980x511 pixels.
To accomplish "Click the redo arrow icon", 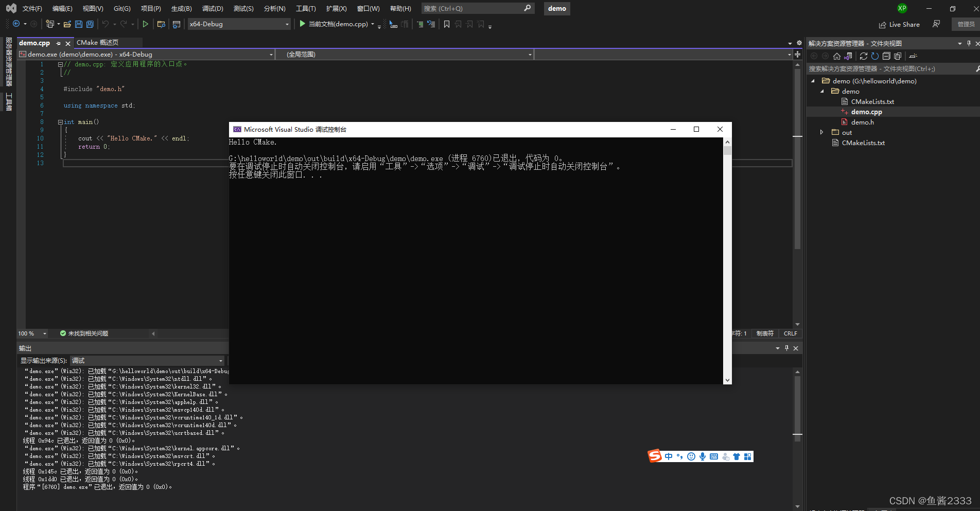I will tap(124, 24).
